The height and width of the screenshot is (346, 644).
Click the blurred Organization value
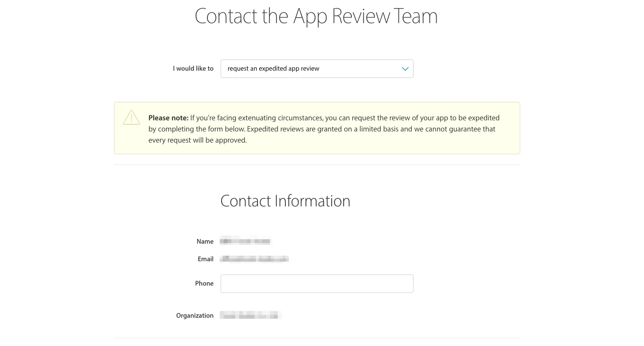tap(250, 315)
